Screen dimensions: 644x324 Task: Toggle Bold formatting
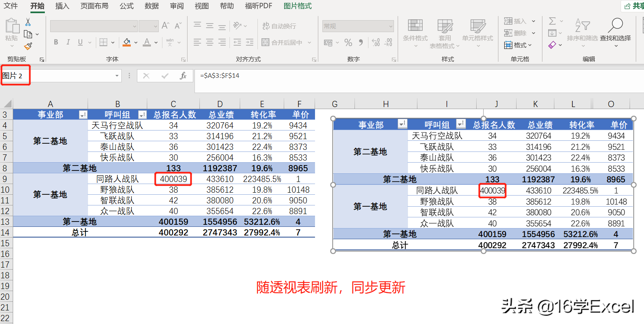(56, 42)
